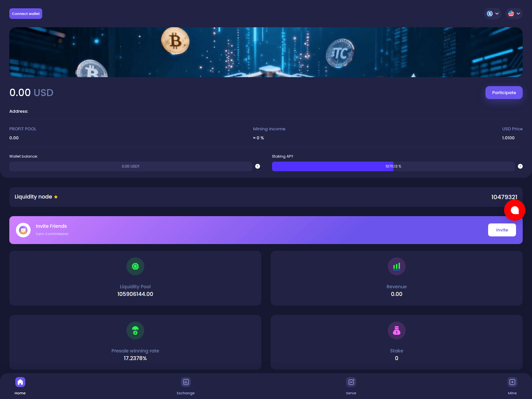The width and height of the screenshot is (532, 399).
Task: Click the Staking APY info icon
Action: tap(520, 166)
